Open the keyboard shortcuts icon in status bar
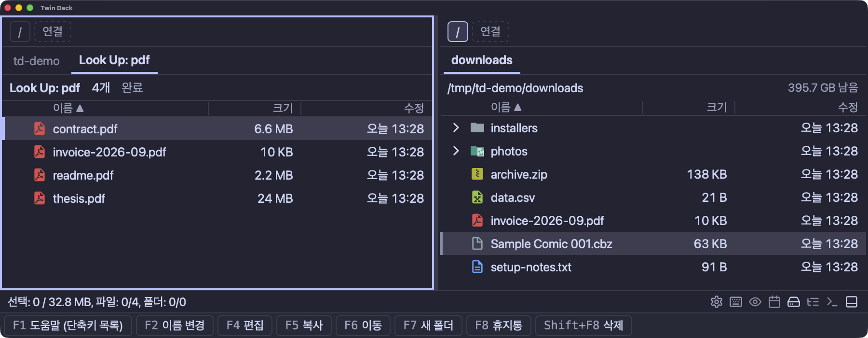 (736, 302)
